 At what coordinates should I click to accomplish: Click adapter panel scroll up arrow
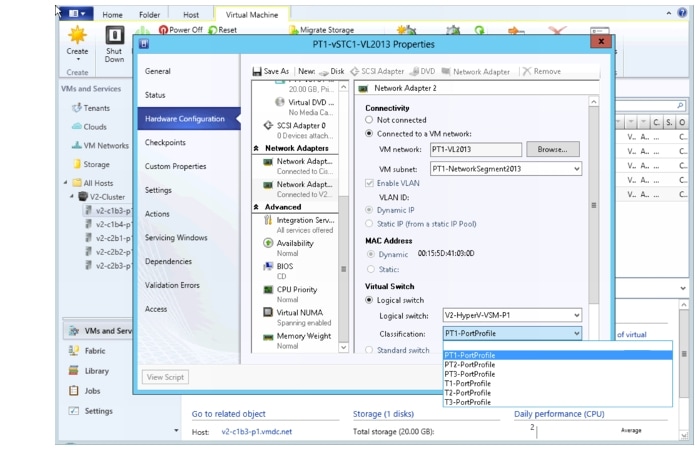tap(593, 102)
